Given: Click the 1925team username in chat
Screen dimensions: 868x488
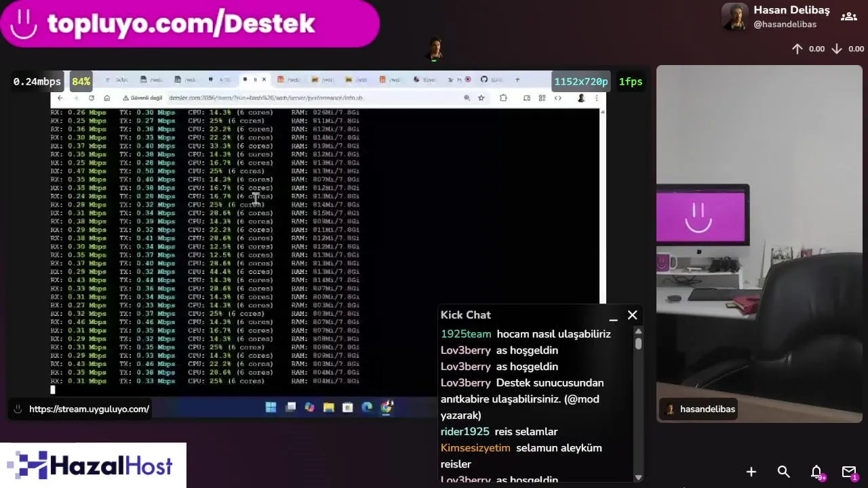Looking at the screenshot, I should 466,334.
